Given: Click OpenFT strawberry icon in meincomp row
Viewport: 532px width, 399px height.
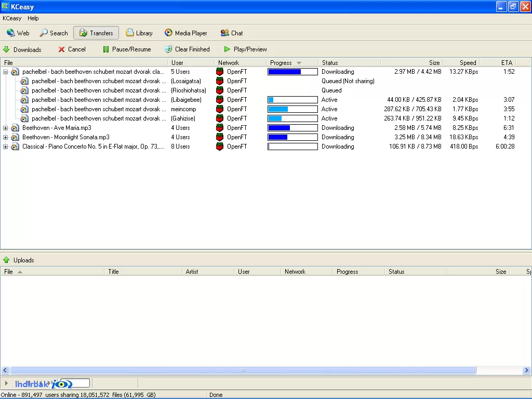Looking at the screenshot, I should [220, 109].
